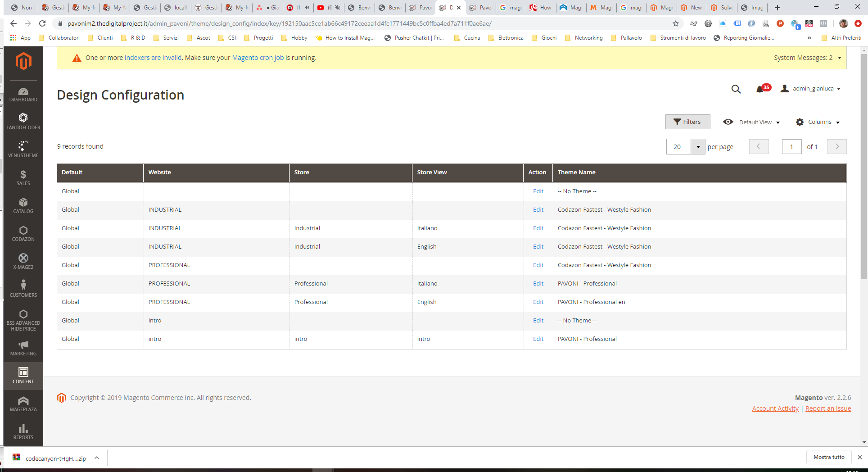
Task: Open the Venustheme sidebar icon
Action: (x=23, y=147)
